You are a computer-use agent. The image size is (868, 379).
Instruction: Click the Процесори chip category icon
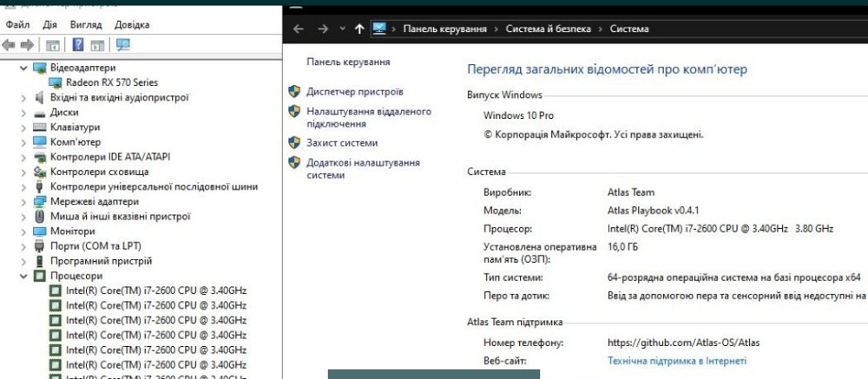coord(39,276)
